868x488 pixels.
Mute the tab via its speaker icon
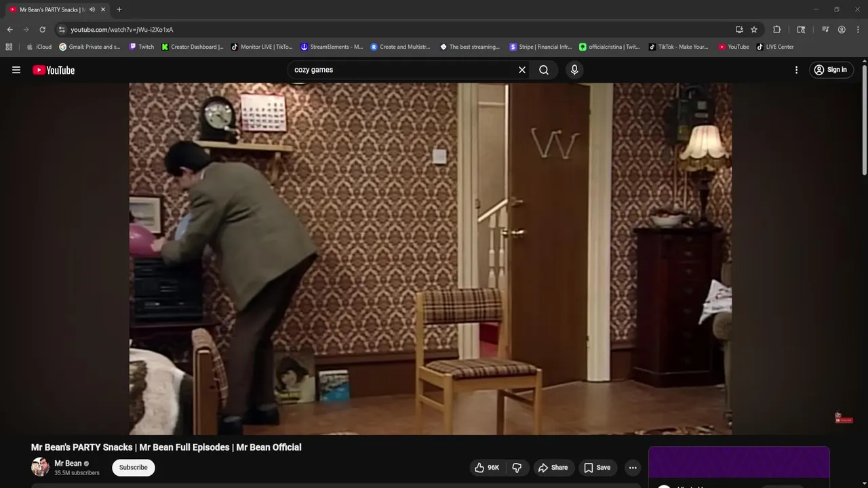[x=92, y=9]
